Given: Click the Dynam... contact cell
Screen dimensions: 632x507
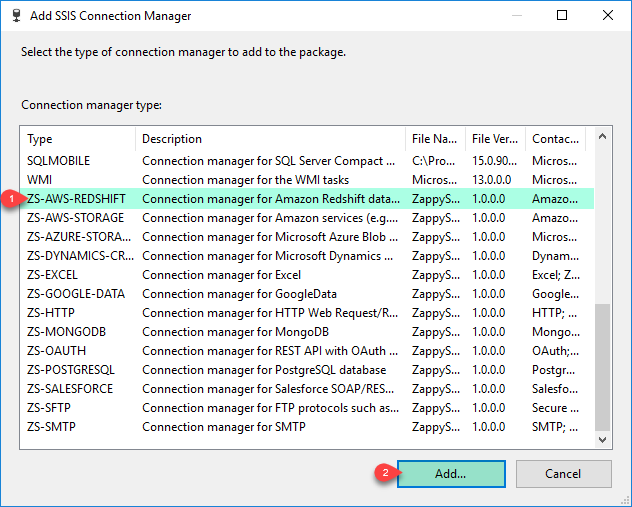Looking at the screenshot, I should point(555,256).
